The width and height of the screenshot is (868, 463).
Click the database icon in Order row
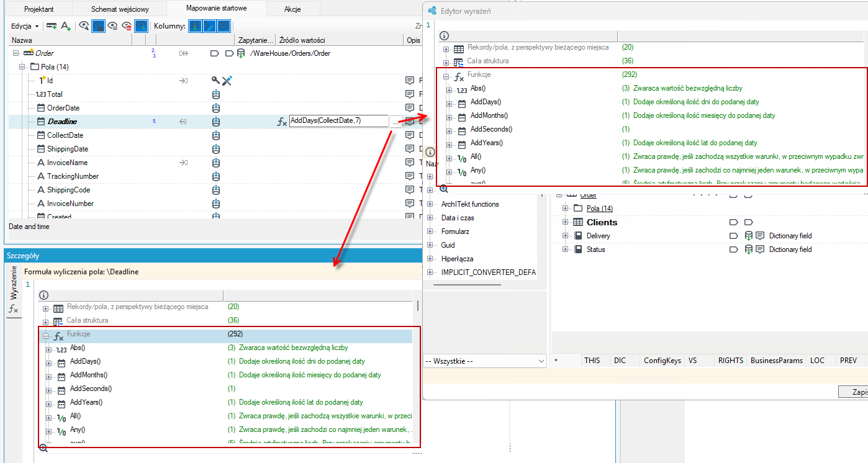click(241, 53)
